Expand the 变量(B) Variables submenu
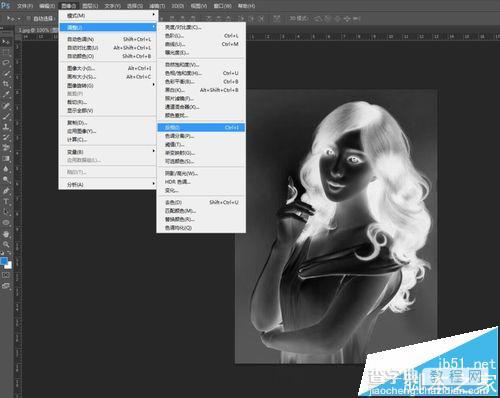Viewport: 500px width, 398px height. pyautogui.click(x=108, y=152)
